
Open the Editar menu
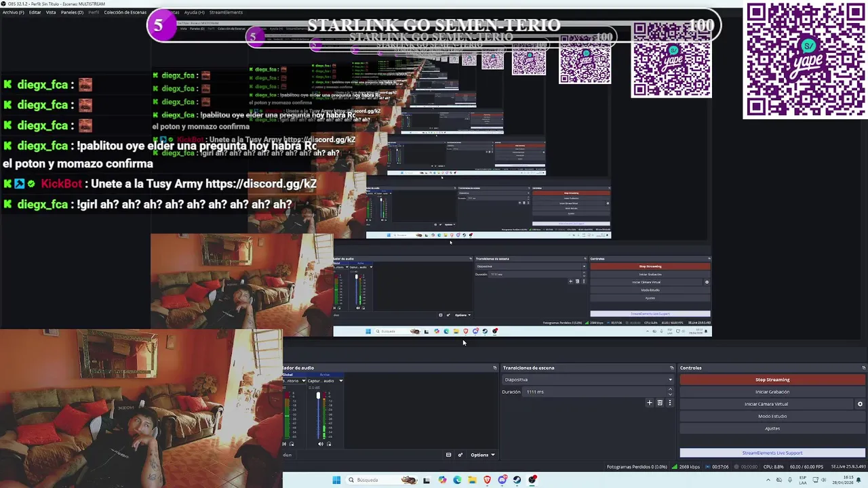35,12
